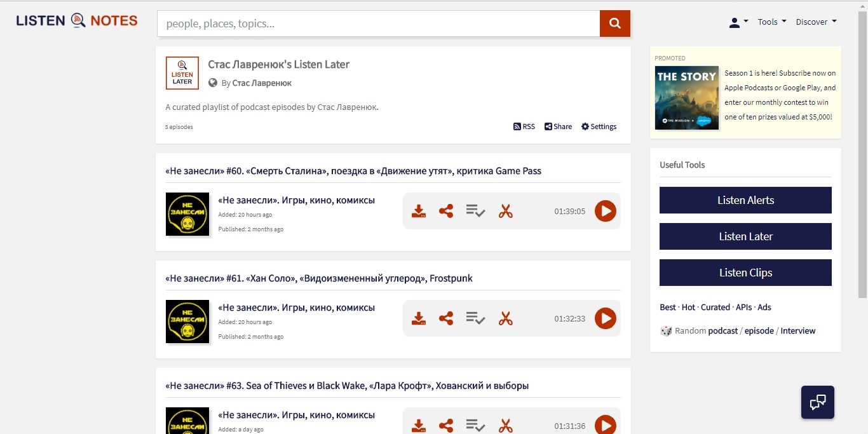Share episode #61
This screenshot has height=434, width=868.
446,318
